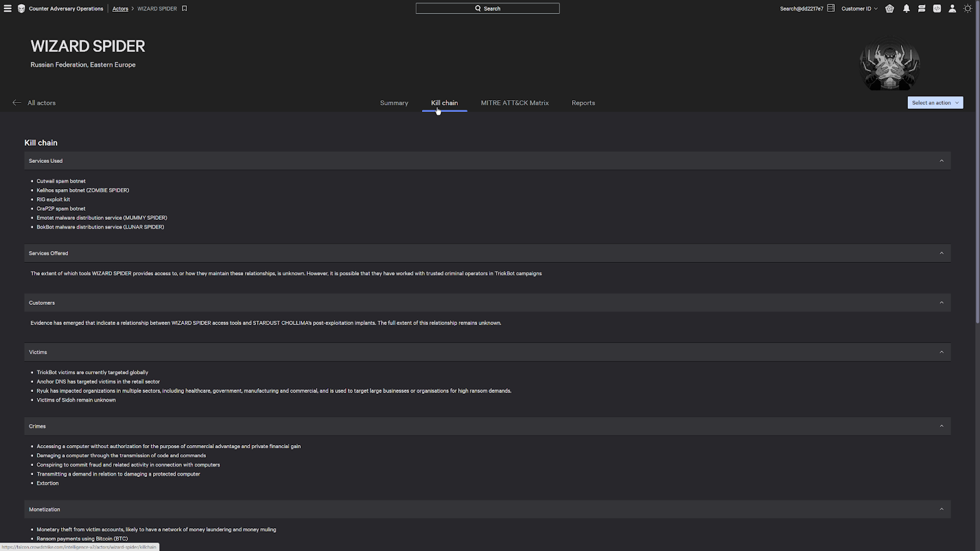980x551 pixels.
Task: Collapse the Services Offered section
Action: point(941,253)
